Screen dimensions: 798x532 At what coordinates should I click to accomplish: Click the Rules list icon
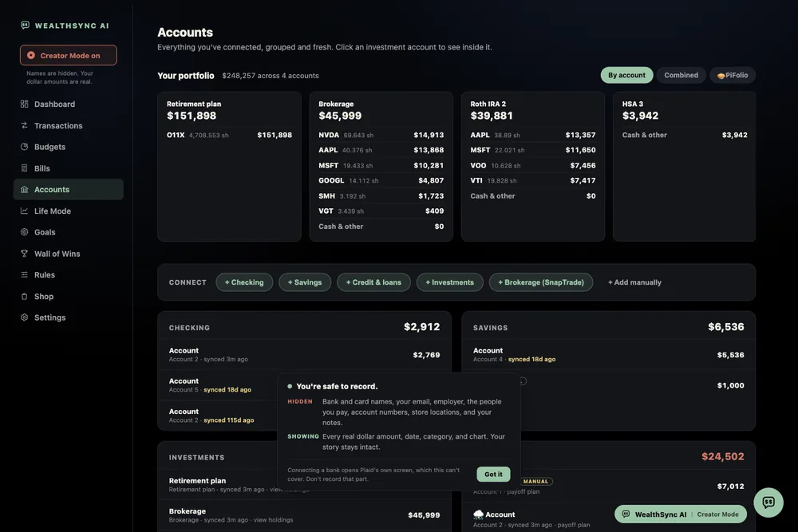click(x=24, y=274)
